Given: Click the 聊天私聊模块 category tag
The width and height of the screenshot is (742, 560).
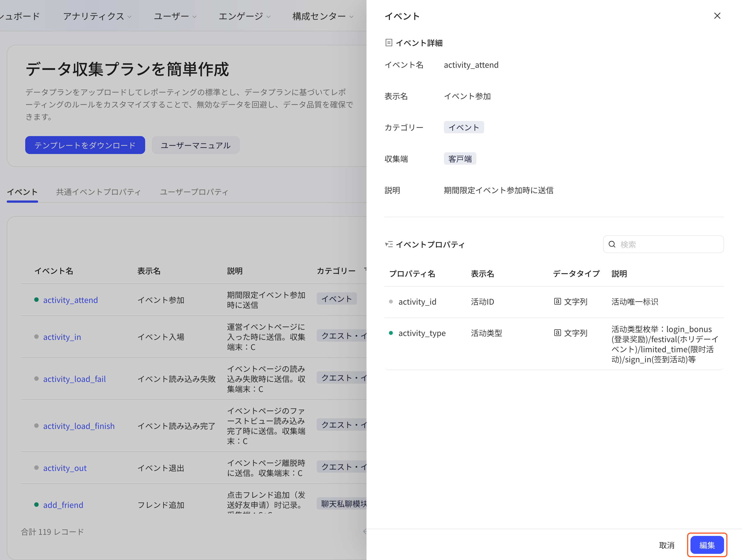Looking at the screenshot, I should 342,504.
